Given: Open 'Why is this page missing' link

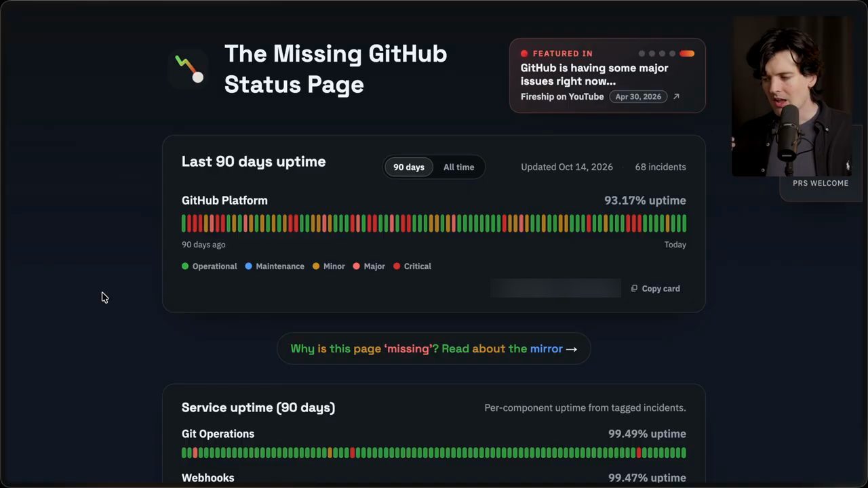Looking at the screenshot, I should coord(434,348).
